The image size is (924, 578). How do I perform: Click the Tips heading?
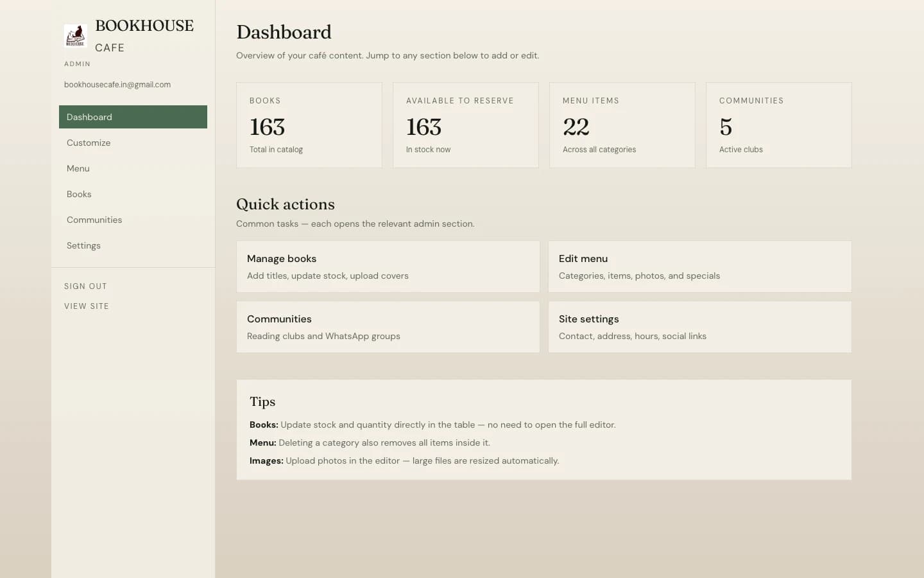point(262,402)
